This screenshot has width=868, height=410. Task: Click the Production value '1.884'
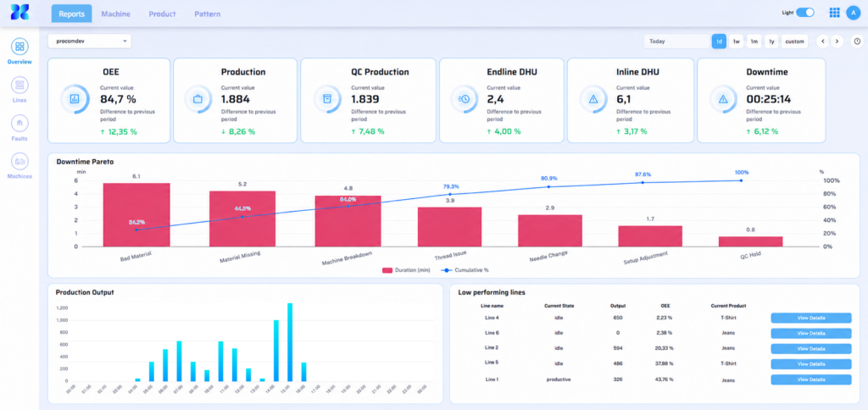pyautogui.click(x=236, y=100)
